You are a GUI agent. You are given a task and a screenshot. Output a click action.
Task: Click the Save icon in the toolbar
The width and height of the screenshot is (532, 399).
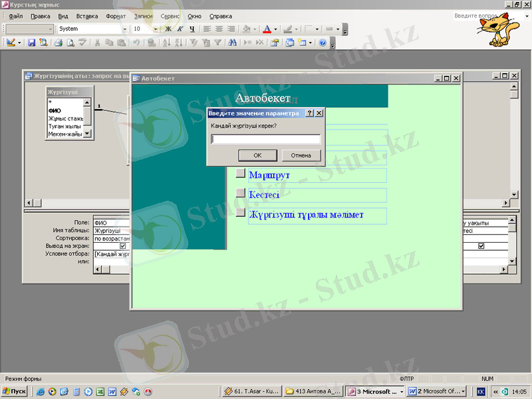point(32,43)
